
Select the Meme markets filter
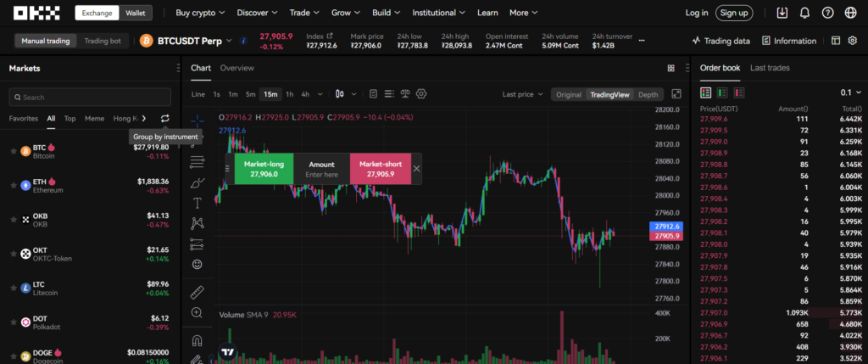pos(94,119)
